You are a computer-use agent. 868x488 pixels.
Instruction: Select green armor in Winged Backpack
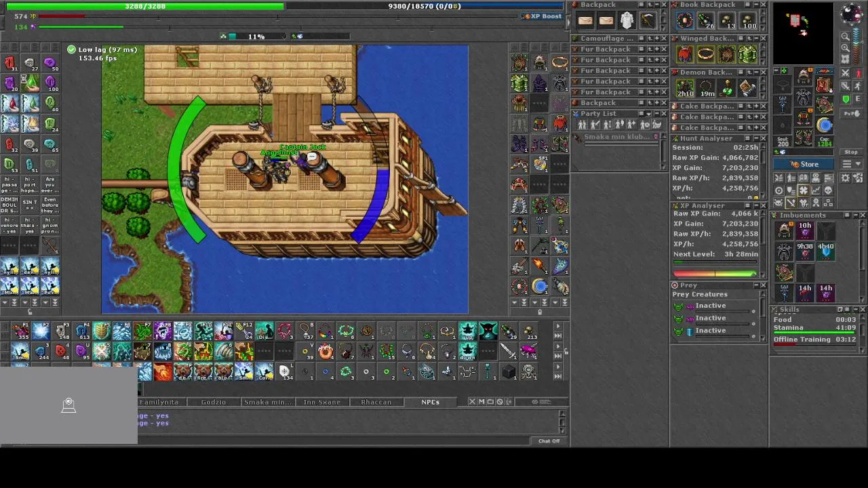pyautogui.click(x=747, y=54)
